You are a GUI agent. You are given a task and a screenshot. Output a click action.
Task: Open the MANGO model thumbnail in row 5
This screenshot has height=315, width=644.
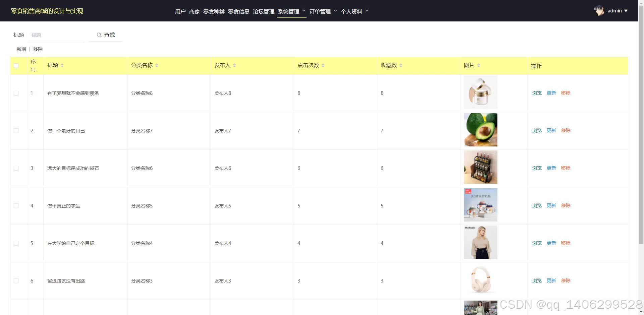click(x=481, y=242)
